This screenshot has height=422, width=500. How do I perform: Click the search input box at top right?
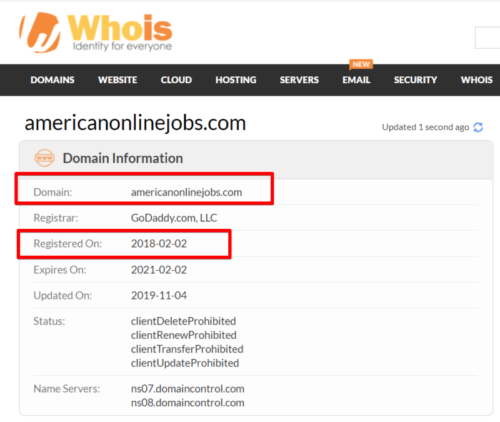click(487, 38)
